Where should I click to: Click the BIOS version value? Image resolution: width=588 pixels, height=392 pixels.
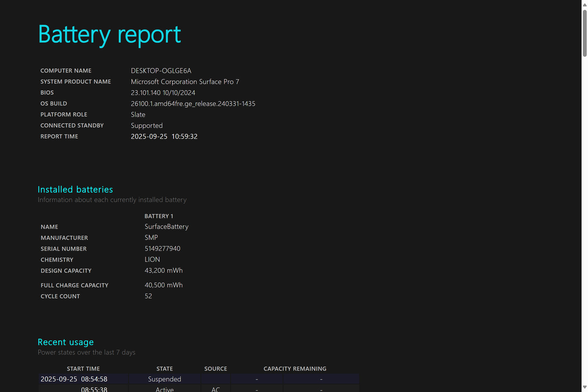(163, 93)
